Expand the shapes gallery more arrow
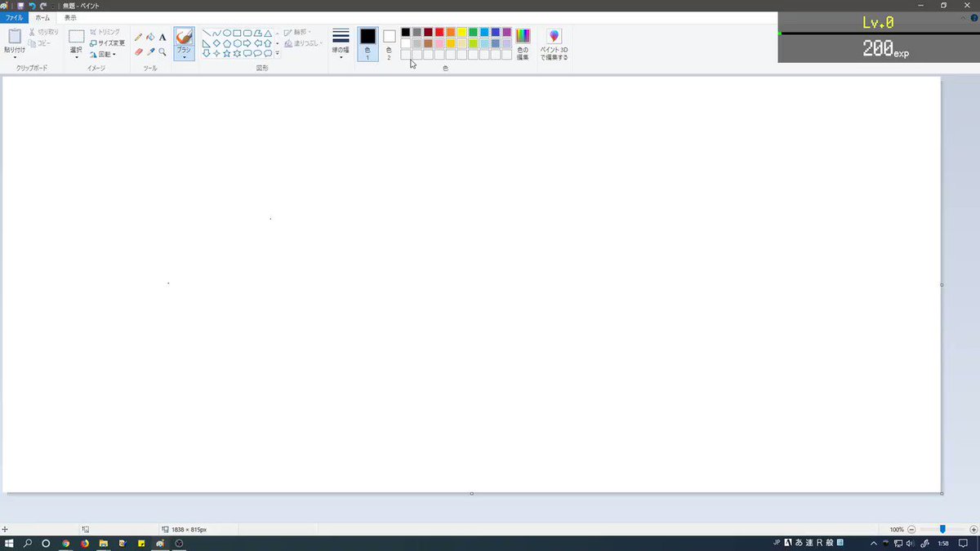 pos(278,53)
